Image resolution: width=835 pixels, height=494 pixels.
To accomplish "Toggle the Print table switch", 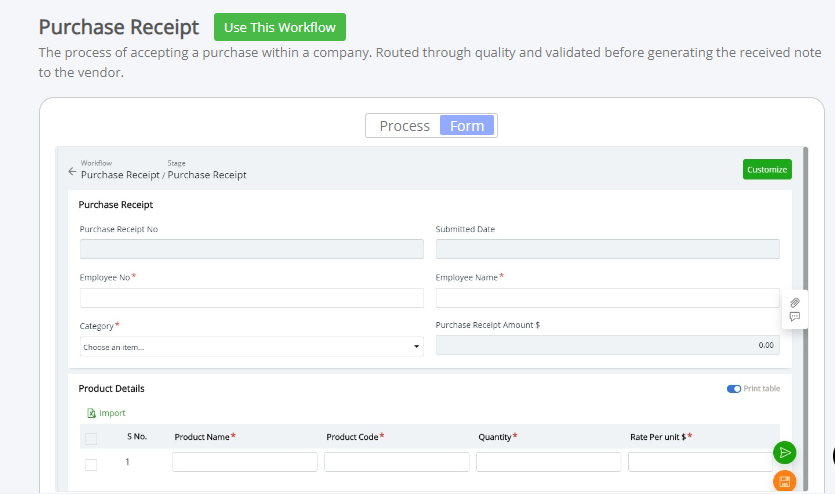I will [x=734, y=389].
